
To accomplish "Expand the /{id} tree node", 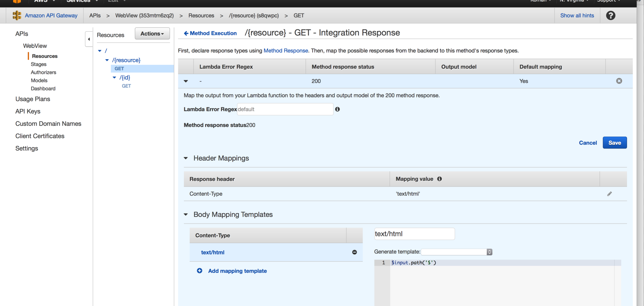I will (x=114, y=77).
